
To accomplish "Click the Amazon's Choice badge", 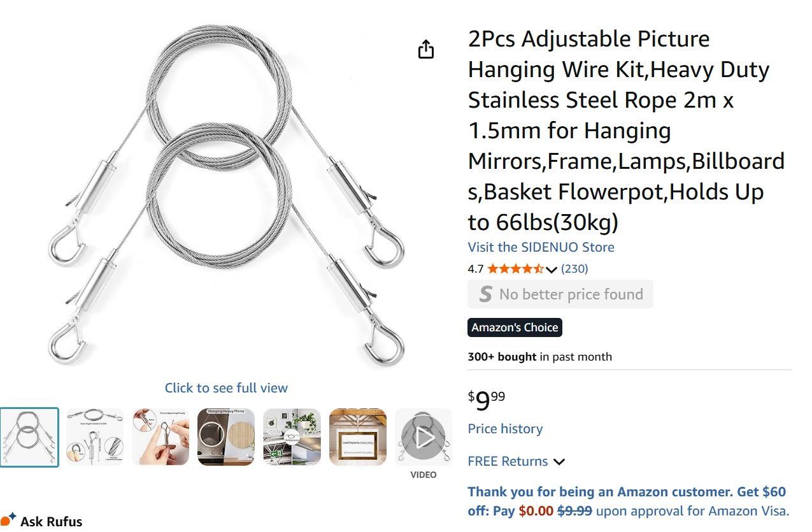I will tap(515, 327).
